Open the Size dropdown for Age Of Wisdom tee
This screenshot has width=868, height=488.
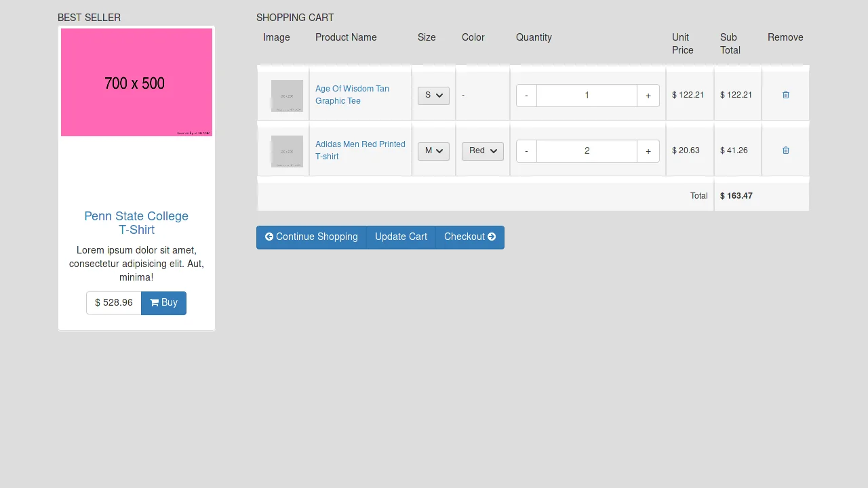(x=433, y=95)
